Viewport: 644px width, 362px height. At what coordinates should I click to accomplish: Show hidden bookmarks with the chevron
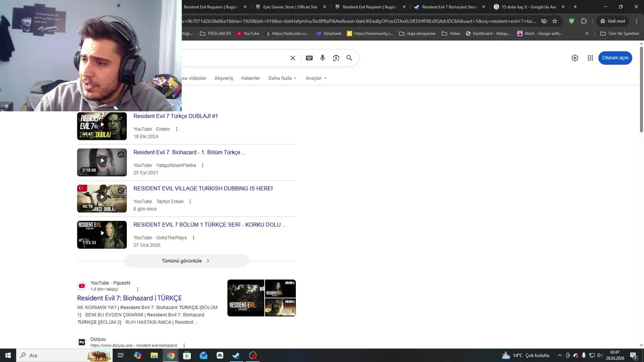coord(587,34)
